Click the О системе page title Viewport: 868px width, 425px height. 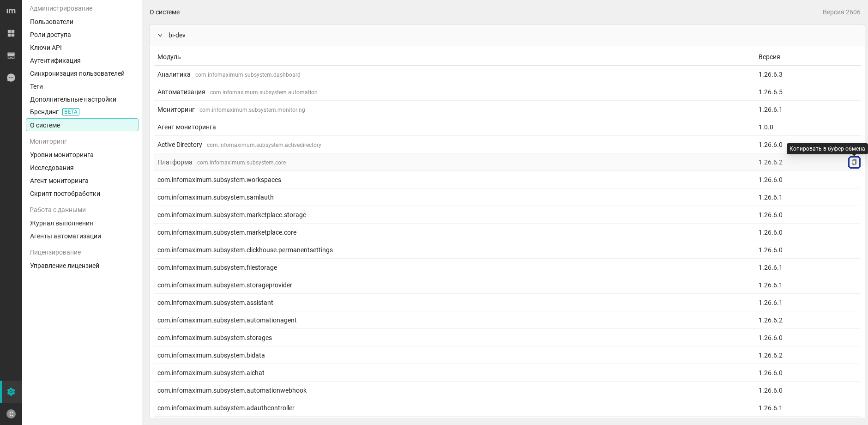(165, 12)
